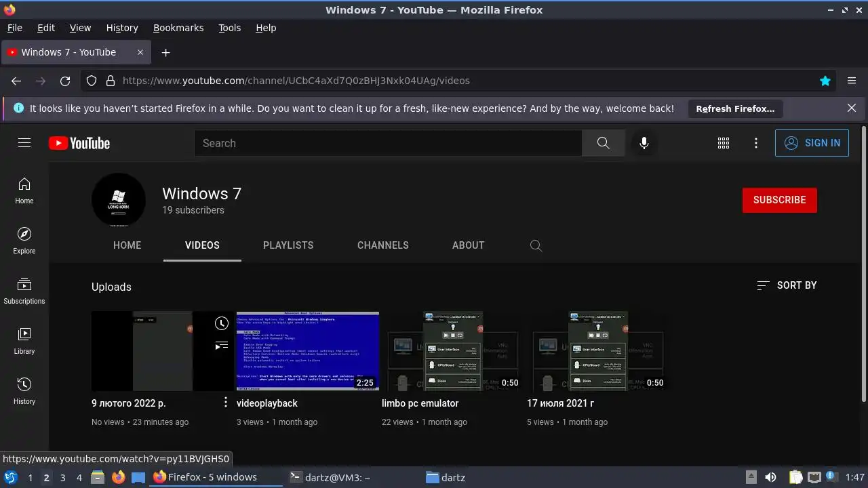The height and width of the screenshot is (488, 868).
Task: Close the Windows 7 - YouTube tab
Action: pos(140,52)
